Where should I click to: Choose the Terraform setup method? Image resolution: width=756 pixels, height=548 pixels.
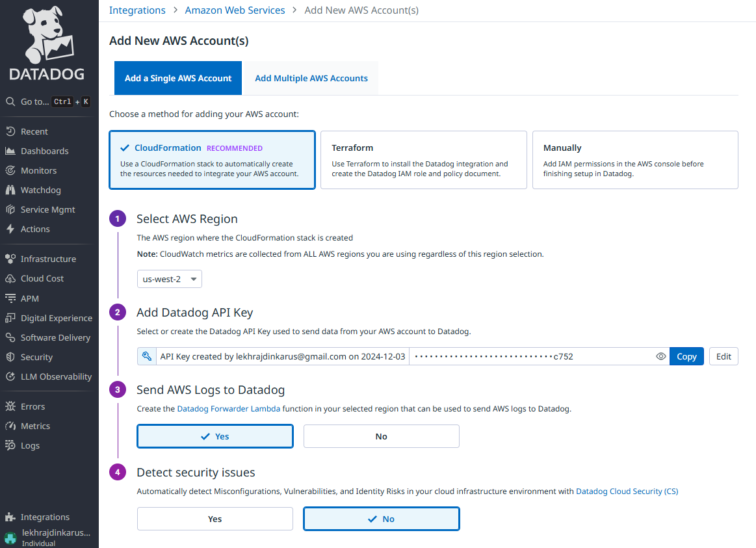pyautogui.click(x=424, y=160)
